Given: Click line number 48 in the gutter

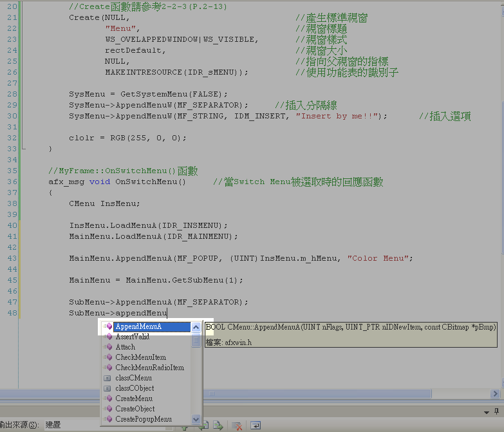Looking at the screenshot, I should (12, 313).
